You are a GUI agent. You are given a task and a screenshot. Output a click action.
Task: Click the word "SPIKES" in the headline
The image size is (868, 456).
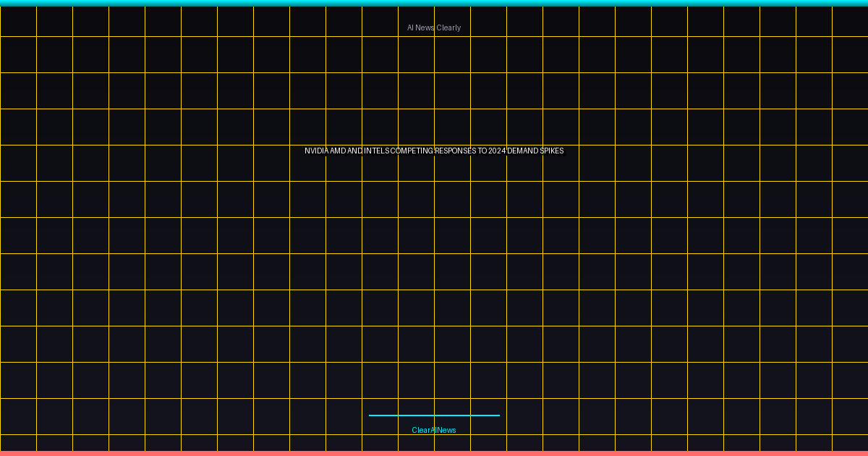[552, 151]
